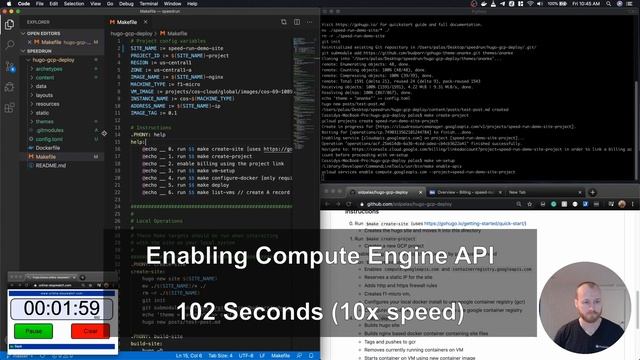The height and width of the screenshot is (360, 640).
Task: Open the Go menu
Action: tap(110, 4)
